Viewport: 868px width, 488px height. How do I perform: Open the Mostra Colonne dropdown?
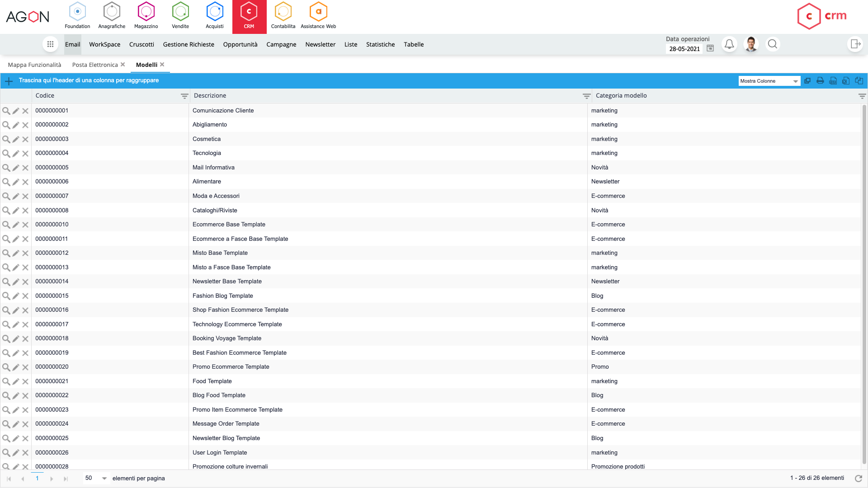769,81
